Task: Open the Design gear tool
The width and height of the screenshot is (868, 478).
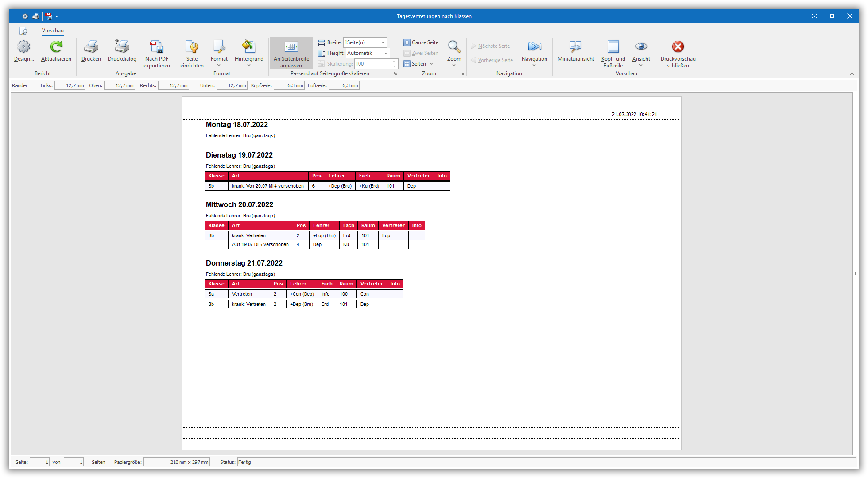Action: click(x=24, y=47)
